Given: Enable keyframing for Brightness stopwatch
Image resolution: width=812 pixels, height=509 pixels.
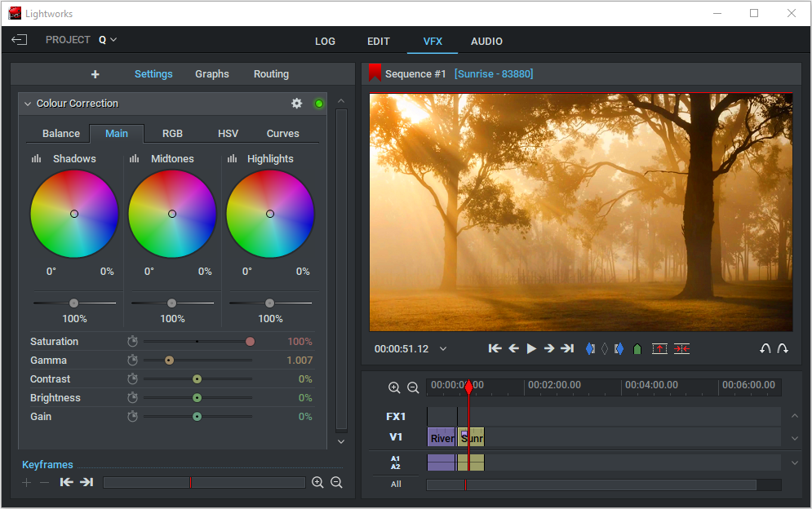Looking at the screenshot, I should click(132, 398).
